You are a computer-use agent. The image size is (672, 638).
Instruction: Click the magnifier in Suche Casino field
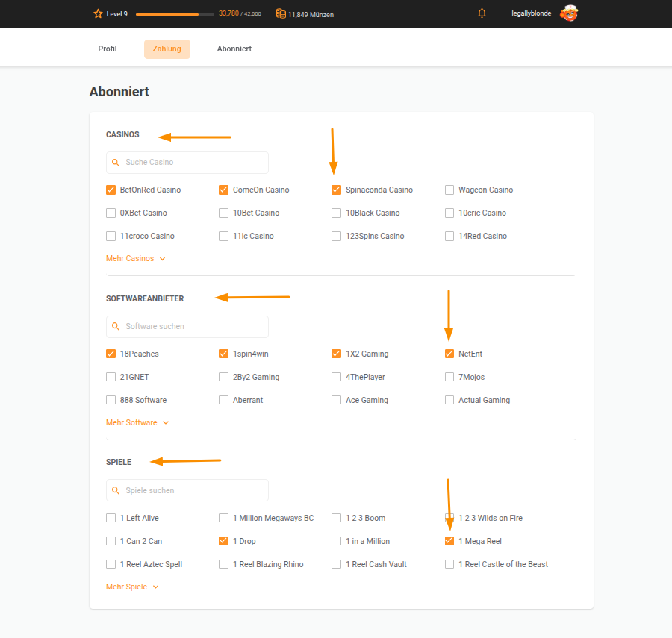(x=115, y=162)
